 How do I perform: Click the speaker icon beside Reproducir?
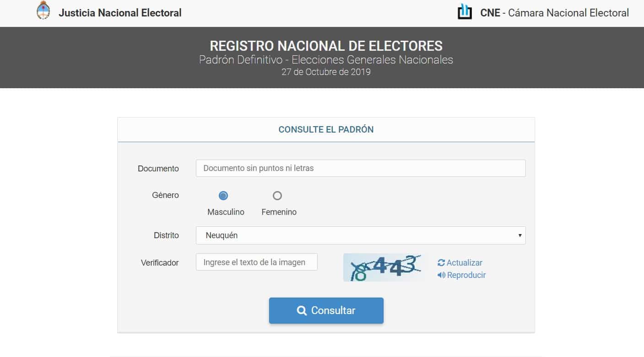(441, 275)
